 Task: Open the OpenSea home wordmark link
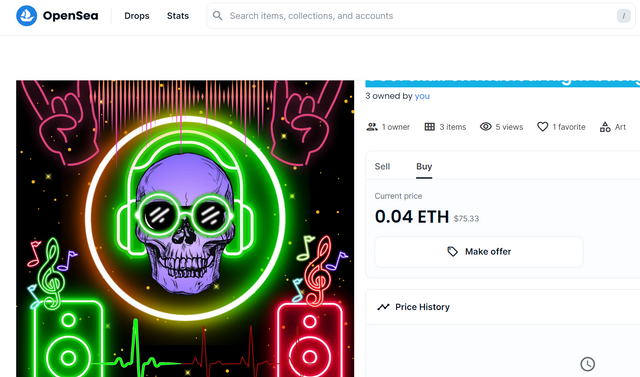pyautogui.click(x=71, y=16)
